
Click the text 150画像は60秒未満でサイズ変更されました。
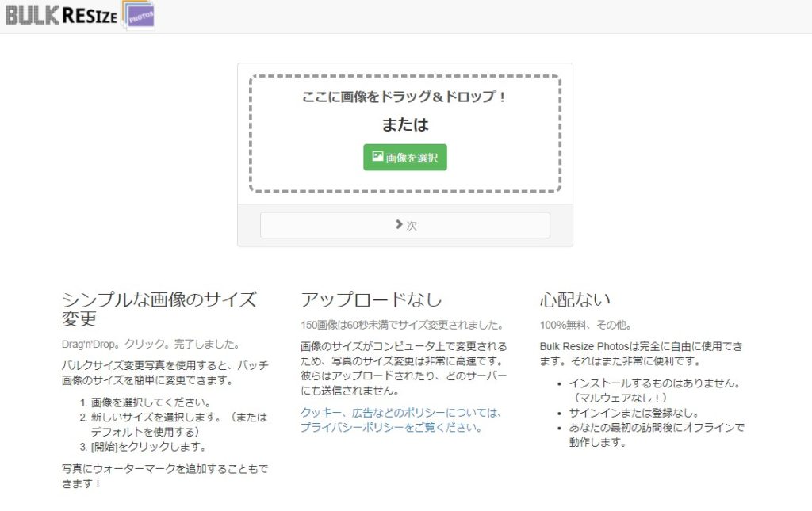(x=402, y=326)
